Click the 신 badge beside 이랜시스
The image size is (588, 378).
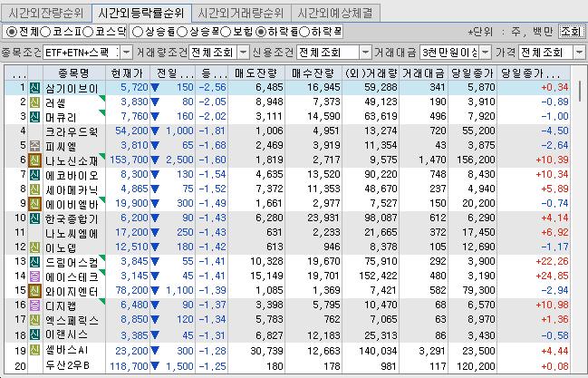(34, 334)
